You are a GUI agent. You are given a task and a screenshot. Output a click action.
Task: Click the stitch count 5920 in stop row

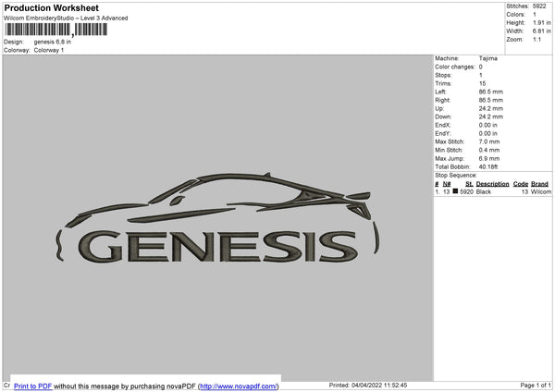pyautogui.click(x=466, y=191)
